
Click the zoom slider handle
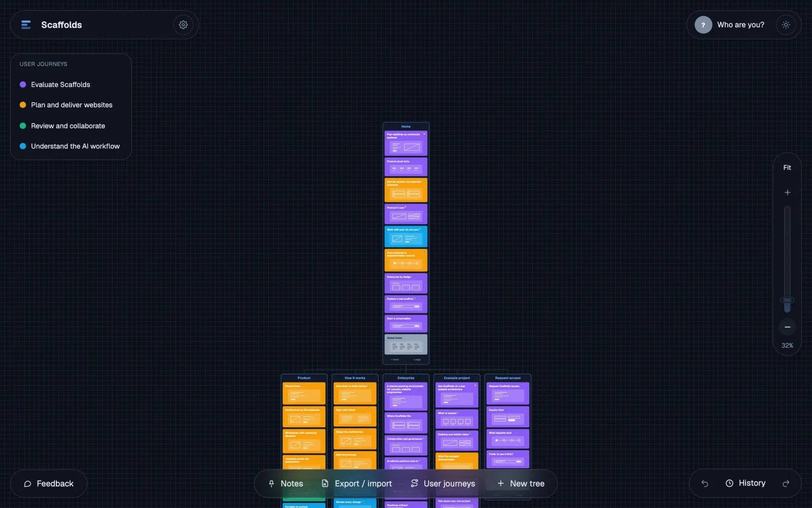787,300
